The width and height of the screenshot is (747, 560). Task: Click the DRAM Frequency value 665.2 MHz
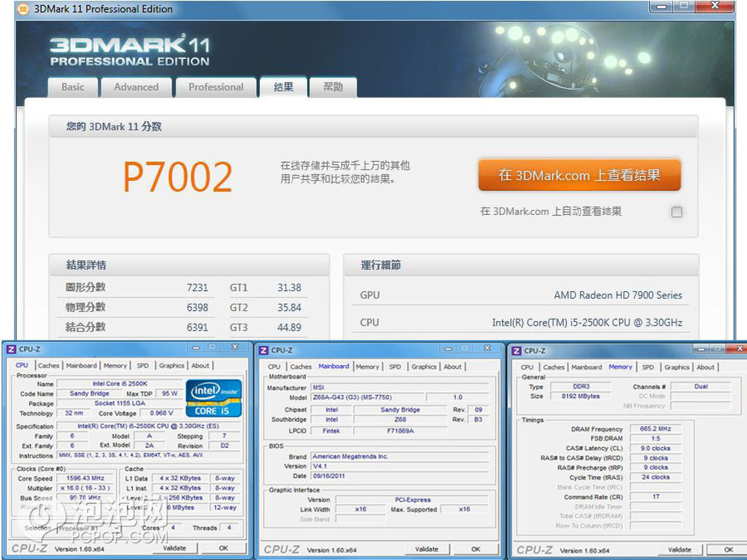pos(656,429)
